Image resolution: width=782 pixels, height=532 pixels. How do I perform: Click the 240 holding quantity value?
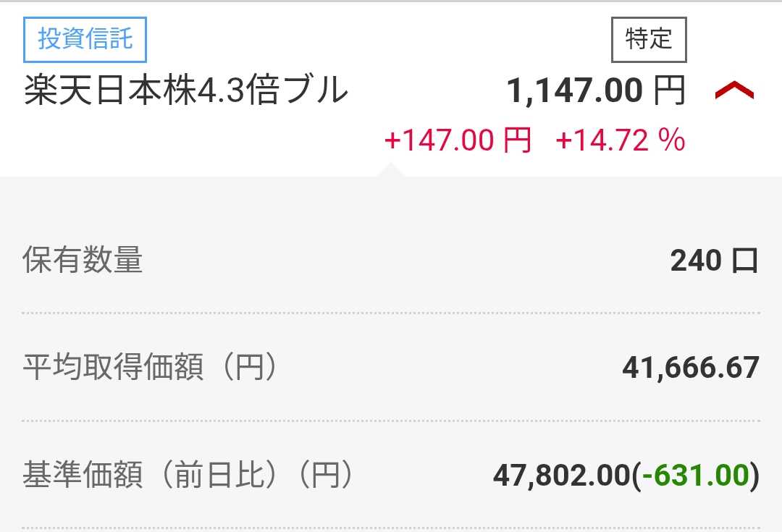pos(696,261)
